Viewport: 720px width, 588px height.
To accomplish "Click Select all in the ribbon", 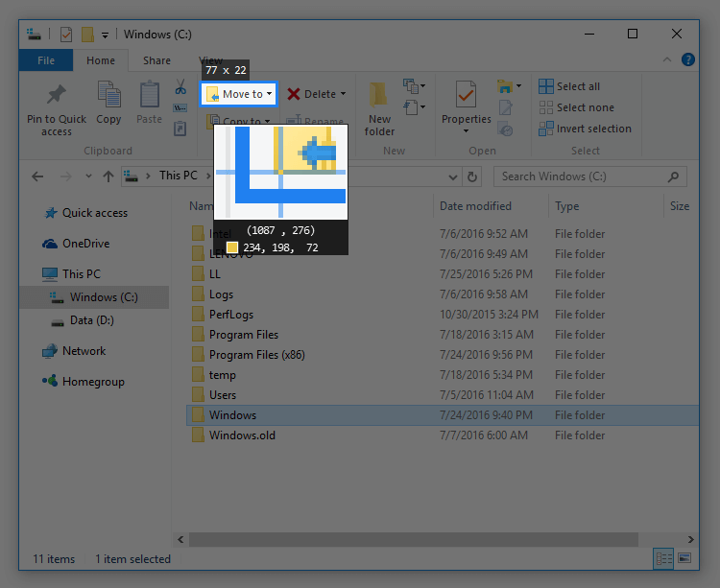I will point(578,86).
